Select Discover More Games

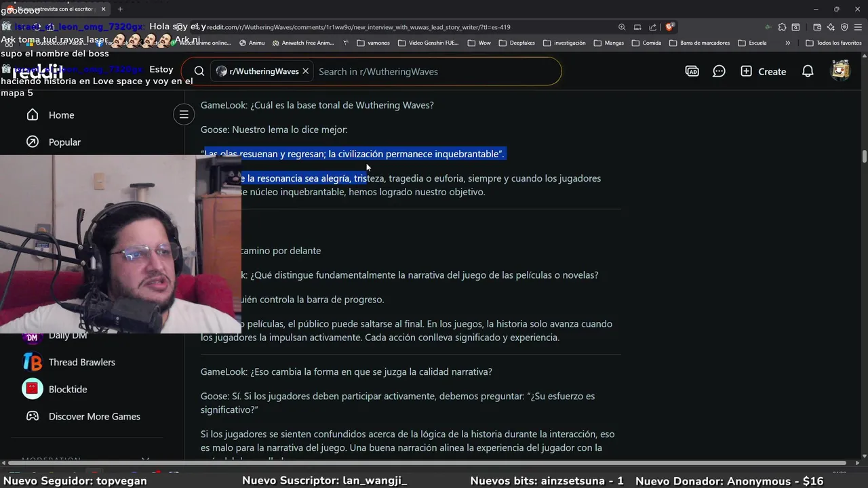[94, 417]
